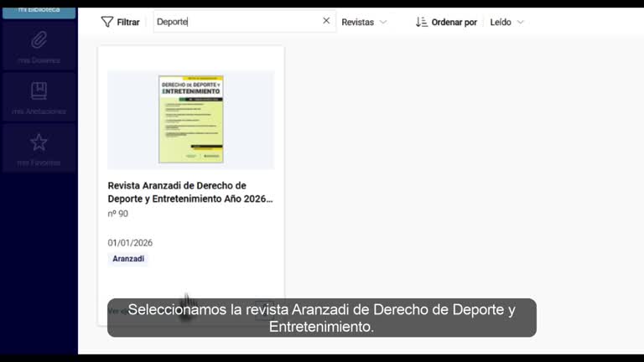
Task: Click the Revista Aranzadi de Derecho title
Action: [190, 192]
